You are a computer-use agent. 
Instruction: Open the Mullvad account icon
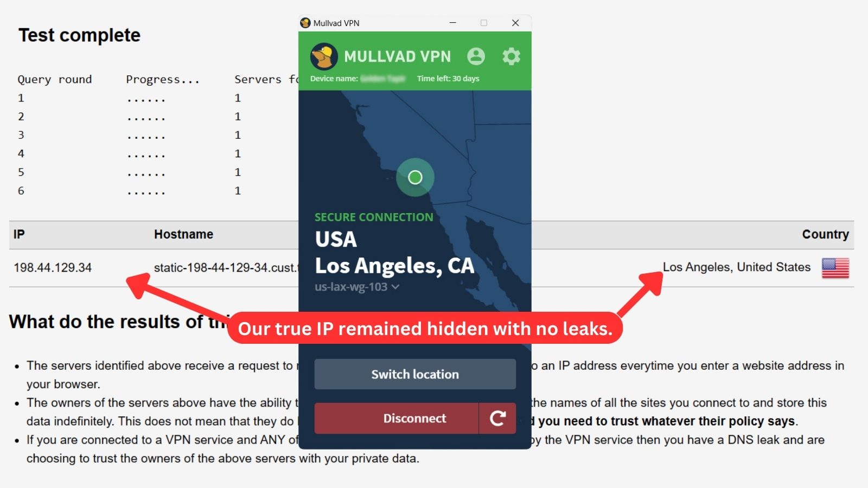tap(476, 56)
